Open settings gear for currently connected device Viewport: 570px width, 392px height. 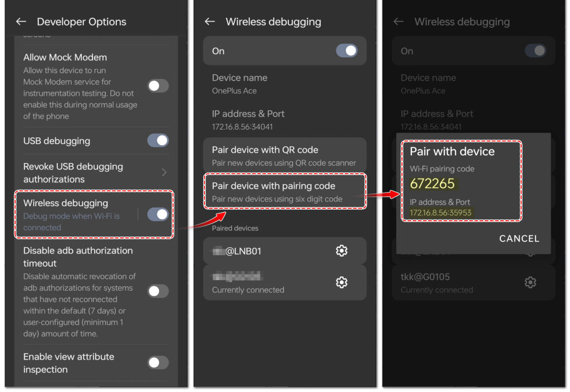click(x=342, y=282)
